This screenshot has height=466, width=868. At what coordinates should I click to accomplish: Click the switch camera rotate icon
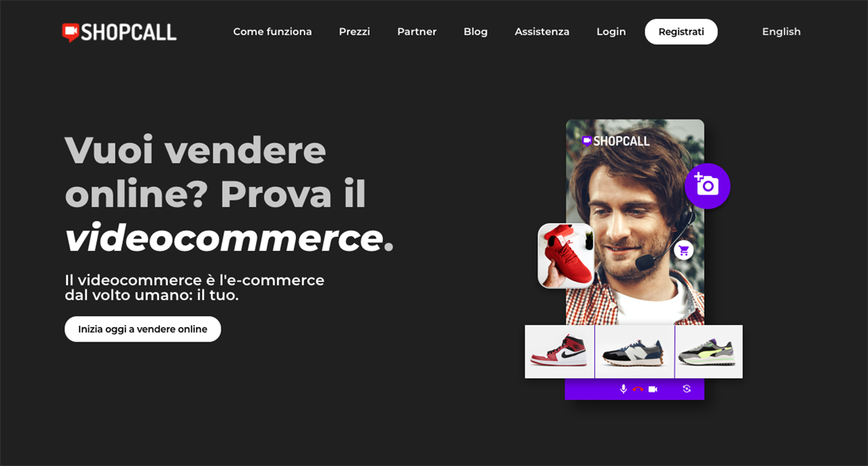[x=686, y=389]
